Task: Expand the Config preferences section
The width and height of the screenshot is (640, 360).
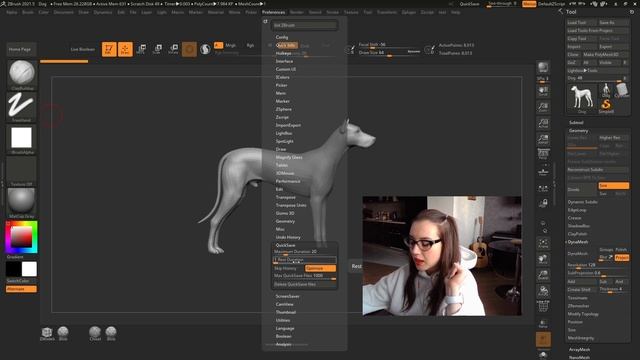Action: [282, 37]
